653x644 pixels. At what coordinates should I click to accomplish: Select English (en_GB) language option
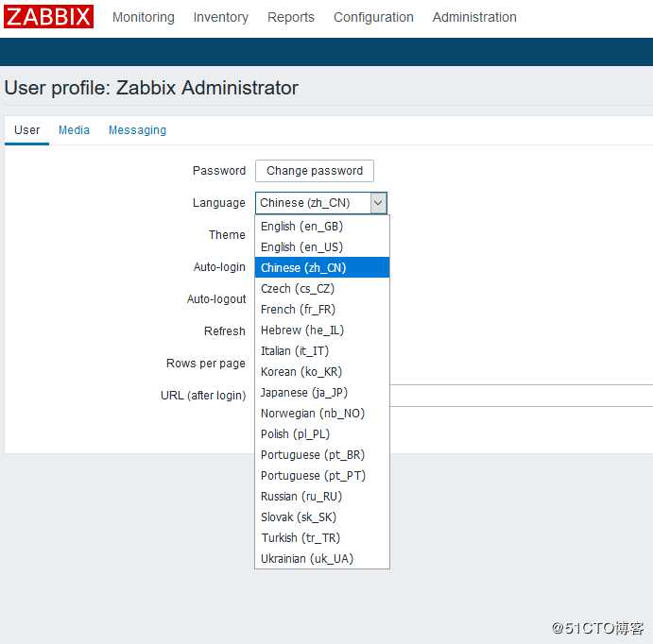(322, 227)
